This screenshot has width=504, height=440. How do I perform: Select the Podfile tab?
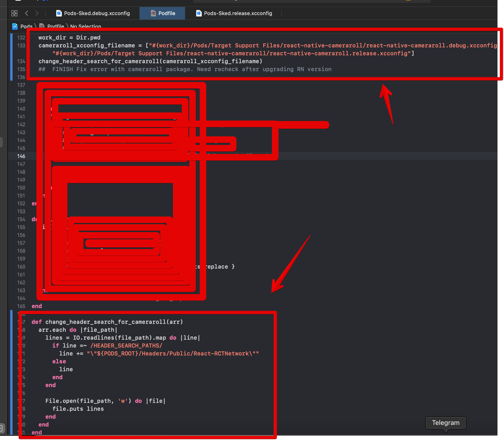[167, 13]
